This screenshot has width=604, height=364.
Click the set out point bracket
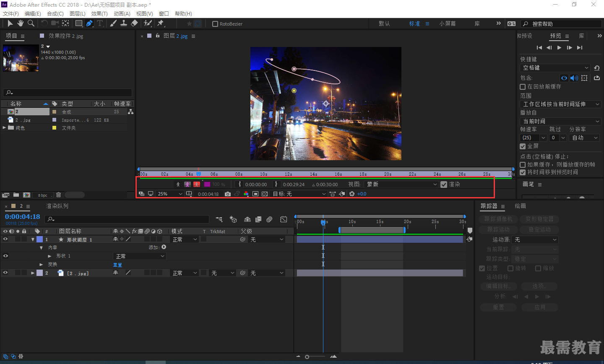pos(276,184)
